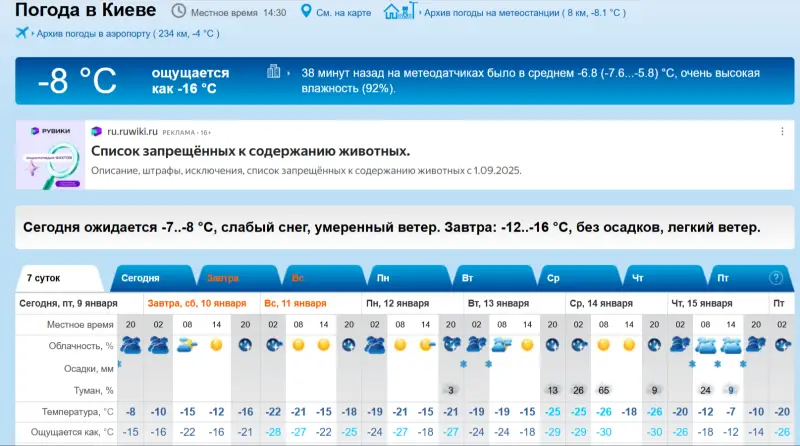Click today's 20:00 cloudiness icon
Screen dimensions: 800x446
click(130, 344)
